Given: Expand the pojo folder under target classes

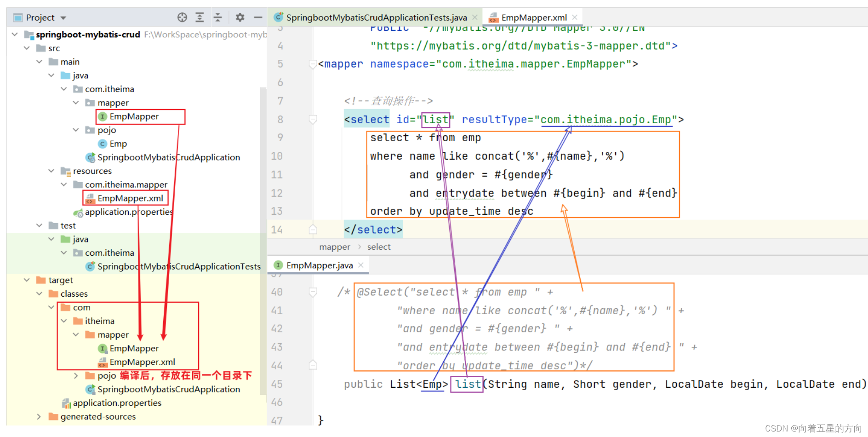Looking at the screenshot, I should pos(76,376).
